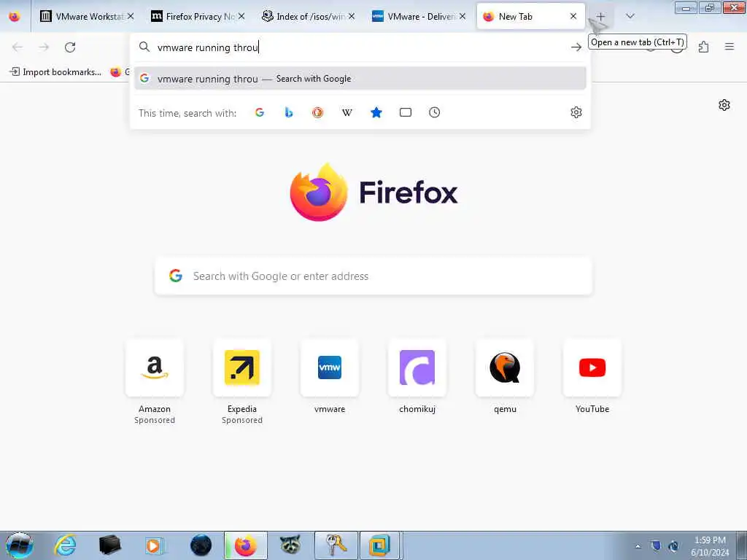Open search settings gear in dropdown
Image resolution: width=747 pixels, height=560 pixels.
(576, 112)
